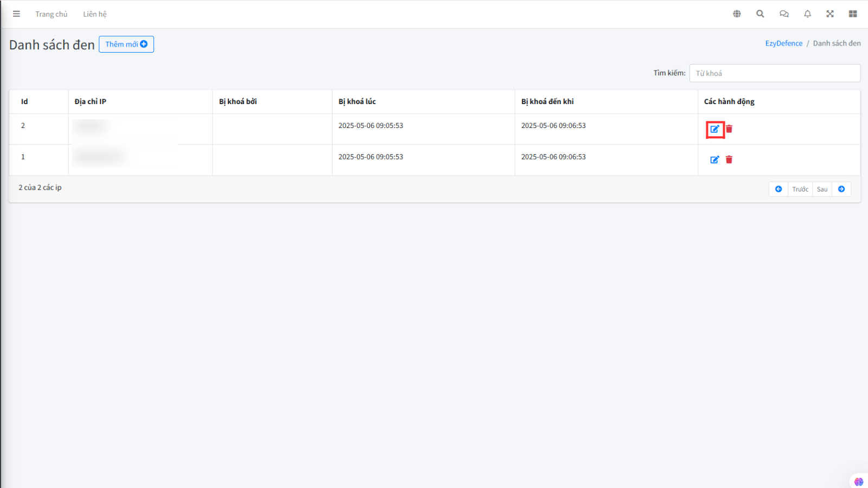Follow the EzyDefence breadcrumb link
Image resolution: width=868 pixels, height=488 pixels.
(x=783, y=43)
